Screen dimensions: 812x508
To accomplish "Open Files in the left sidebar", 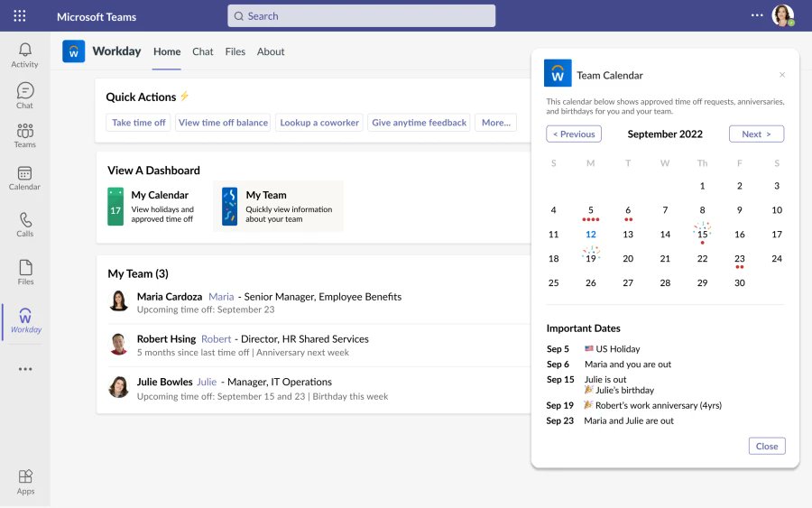I will (x=25, y=272).
